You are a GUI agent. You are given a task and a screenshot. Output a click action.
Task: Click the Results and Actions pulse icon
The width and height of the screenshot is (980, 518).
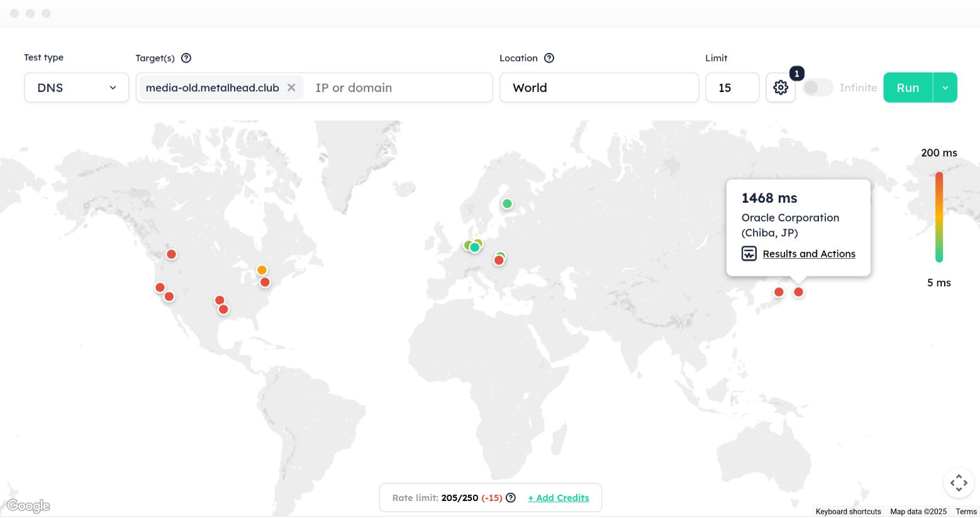749,253
